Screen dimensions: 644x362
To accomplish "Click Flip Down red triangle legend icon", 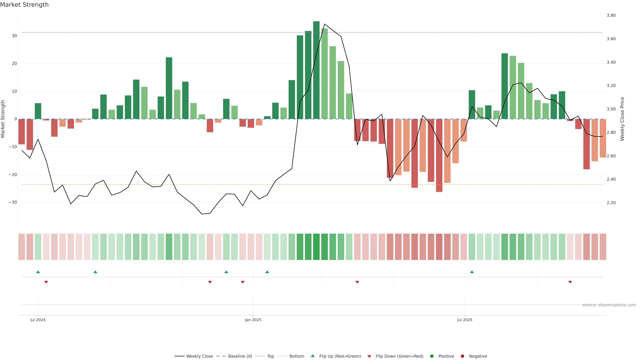I will (369, 356).
